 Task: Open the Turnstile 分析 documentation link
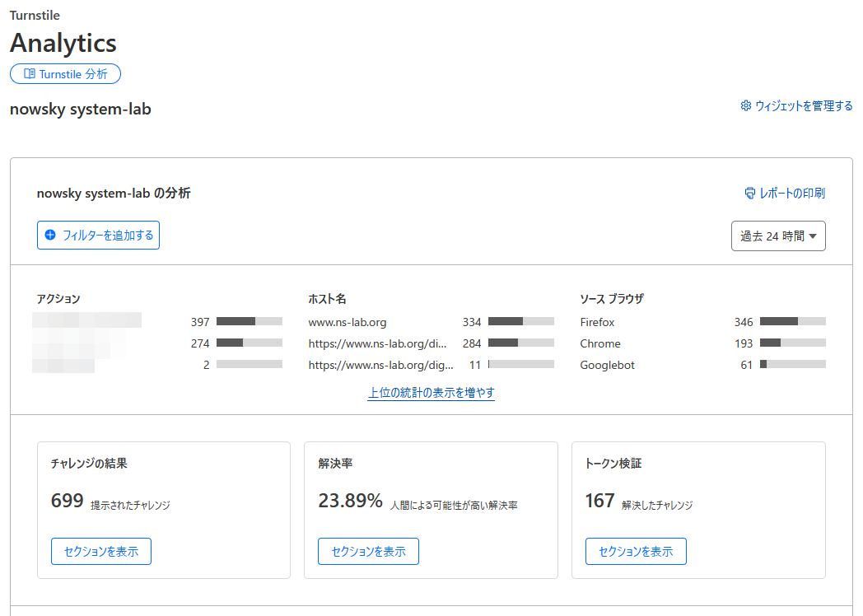click(x=66, y=74)
